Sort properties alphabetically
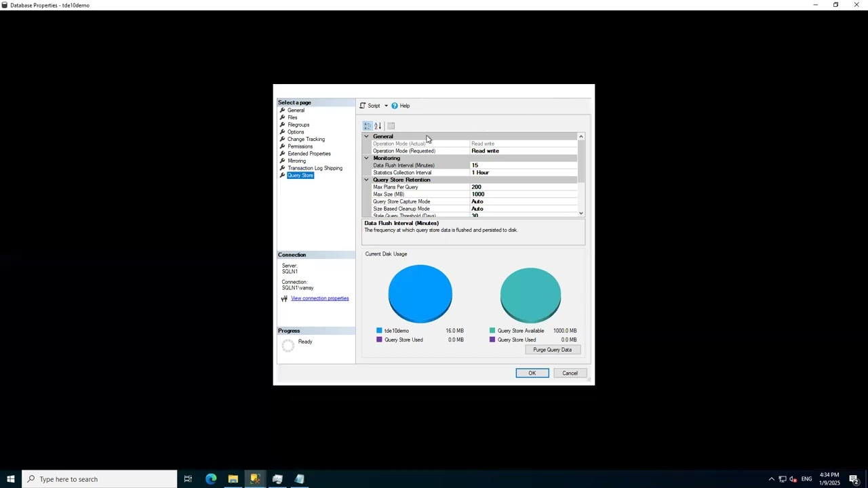Image resolution: width=868 pixels, height=488 pixels. pyautogui.click(x=378, y=126)
